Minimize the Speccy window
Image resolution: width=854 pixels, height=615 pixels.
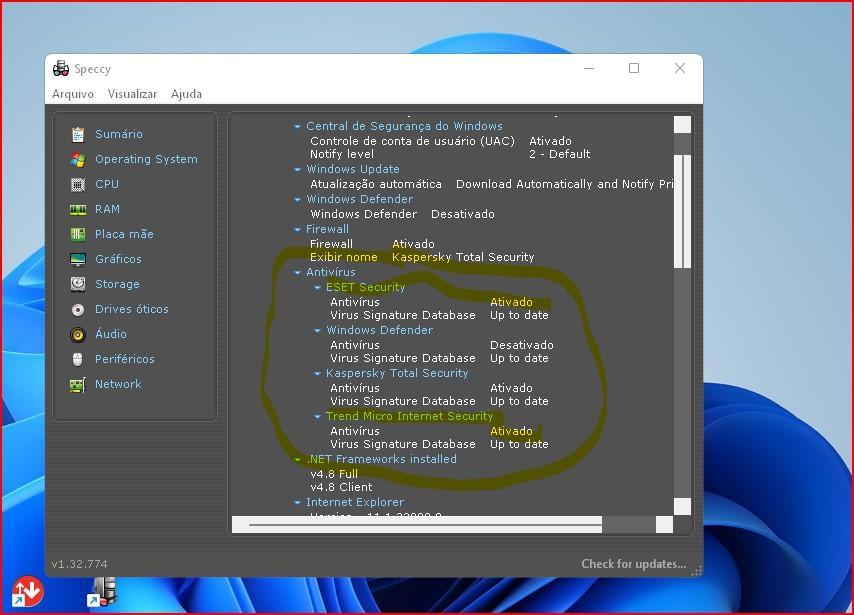tap(589, 68)
